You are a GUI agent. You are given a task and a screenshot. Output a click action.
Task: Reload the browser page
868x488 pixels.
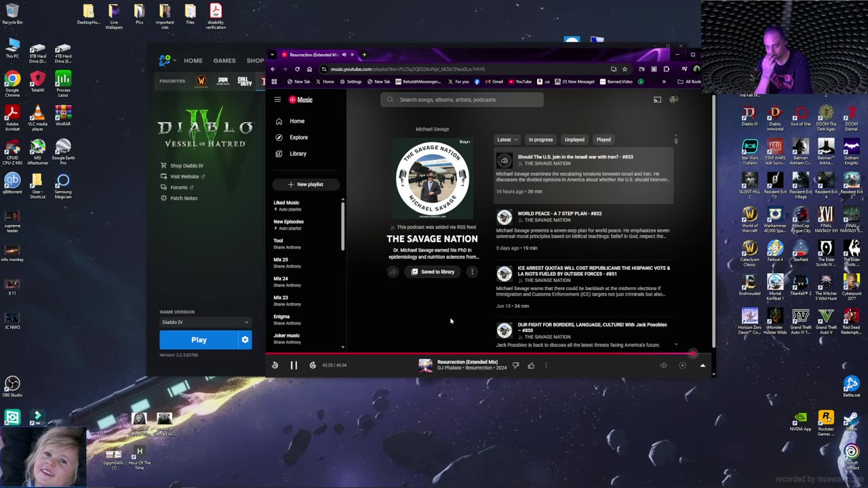(x=297, y=69)
